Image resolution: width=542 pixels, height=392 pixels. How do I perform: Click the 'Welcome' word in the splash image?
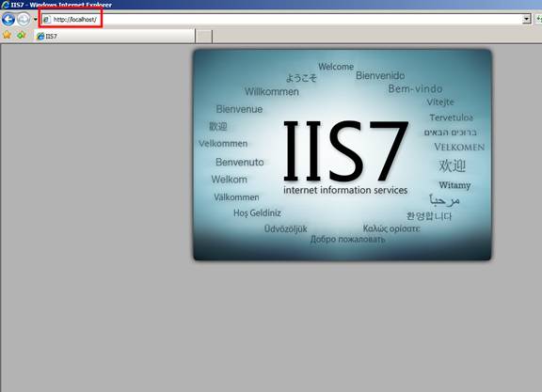coord(336,67)
